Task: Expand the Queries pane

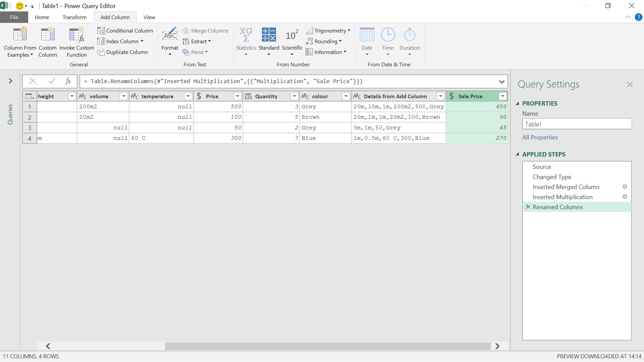Action: coord(10,81)
